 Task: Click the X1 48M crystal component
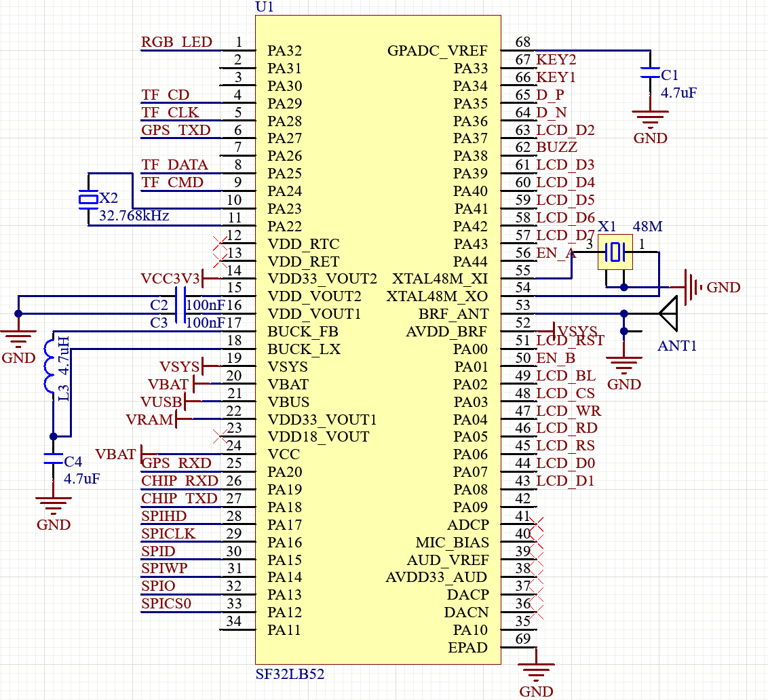click(615, 252)
